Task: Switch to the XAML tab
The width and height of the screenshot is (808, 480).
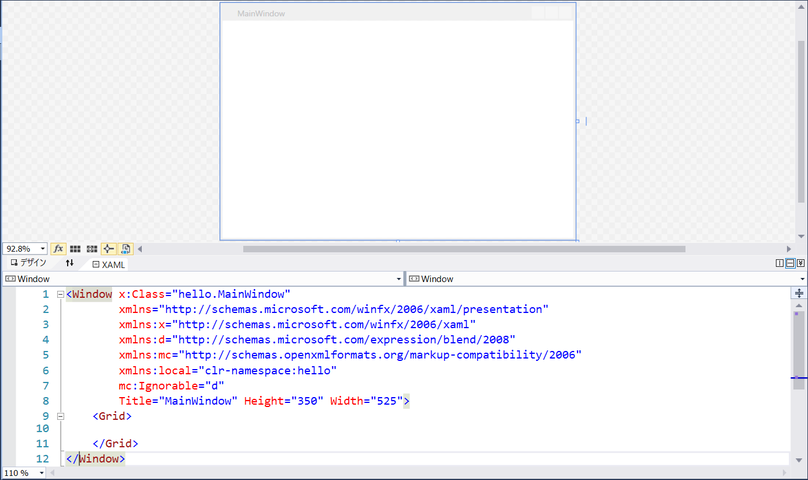Action: 109,264
